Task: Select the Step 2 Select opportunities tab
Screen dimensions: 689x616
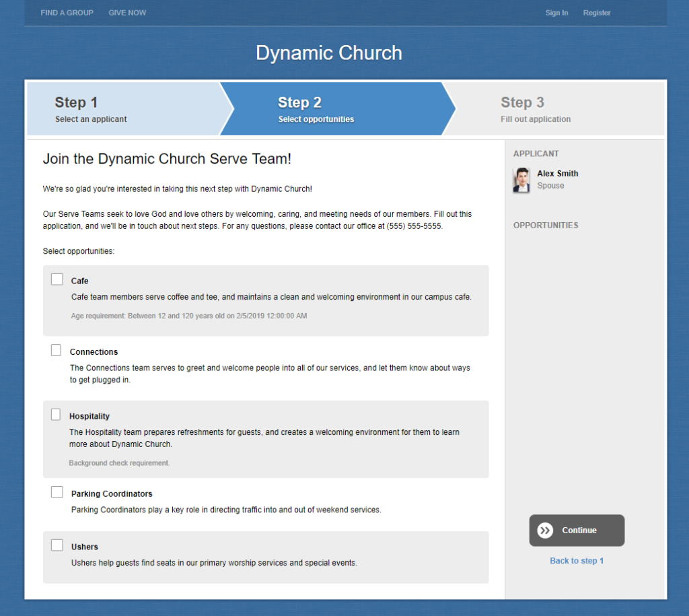Action: (x=338, y=108)
